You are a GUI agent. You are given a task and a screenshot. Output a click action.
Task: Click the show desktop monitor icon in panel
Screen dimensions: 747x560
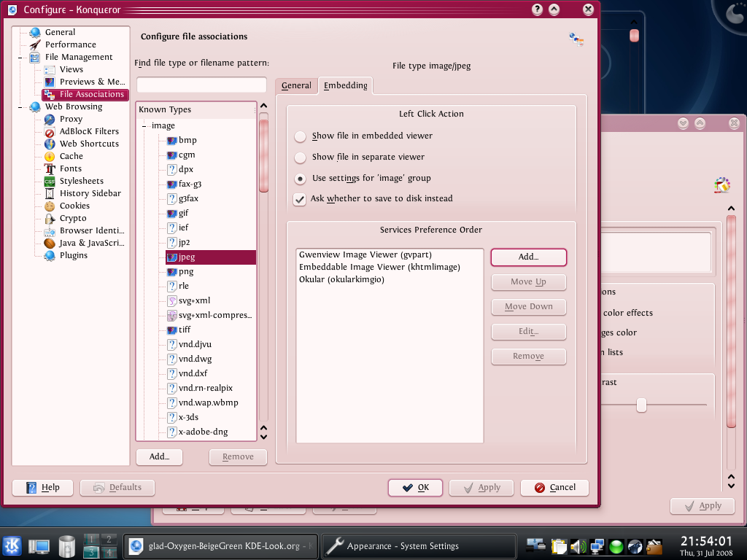[39, 546]
